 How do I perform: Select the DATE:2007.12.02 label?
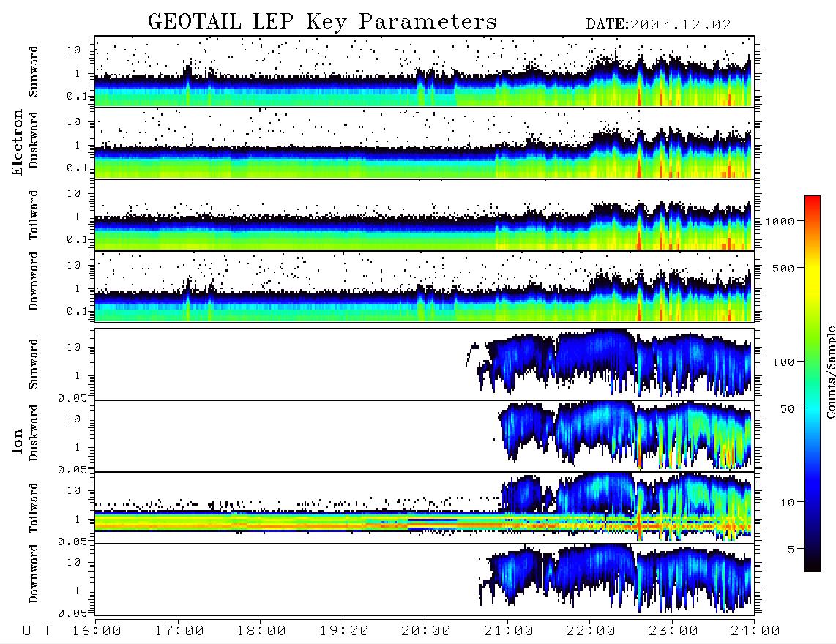point(658,24)
